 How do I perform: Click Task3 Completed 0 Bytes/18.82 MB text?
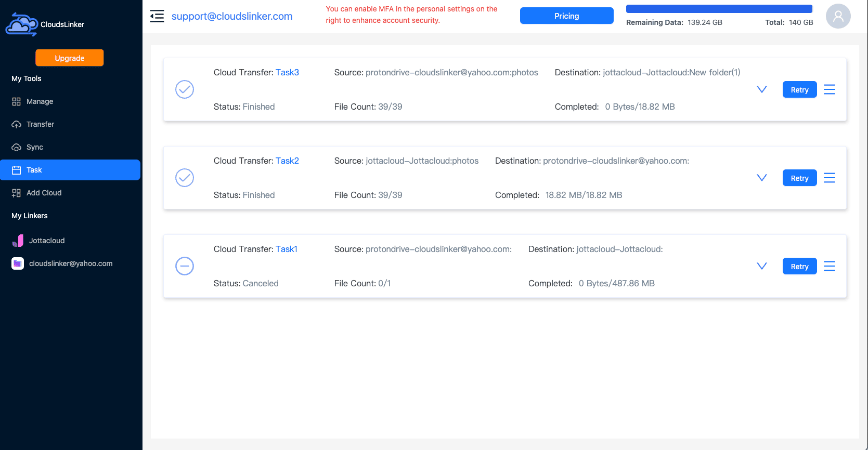640,107
